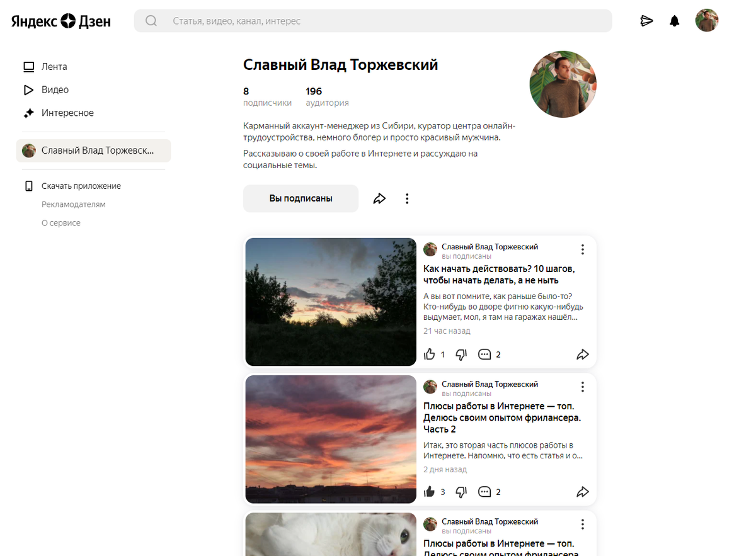756x556 pixels.
Task: Open the user avatar in top right corner
Action: point(707,20)
